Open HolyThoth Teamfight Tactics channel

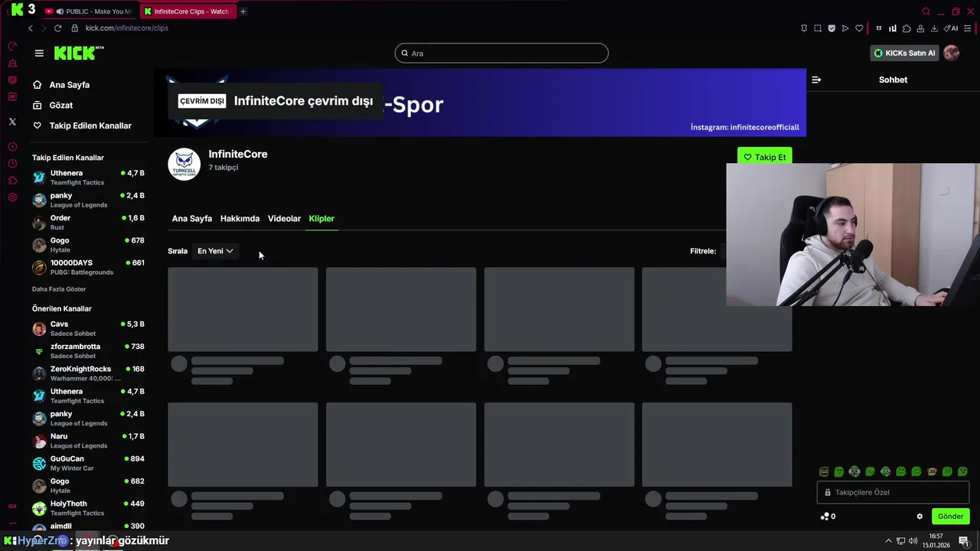coord(88,508)
